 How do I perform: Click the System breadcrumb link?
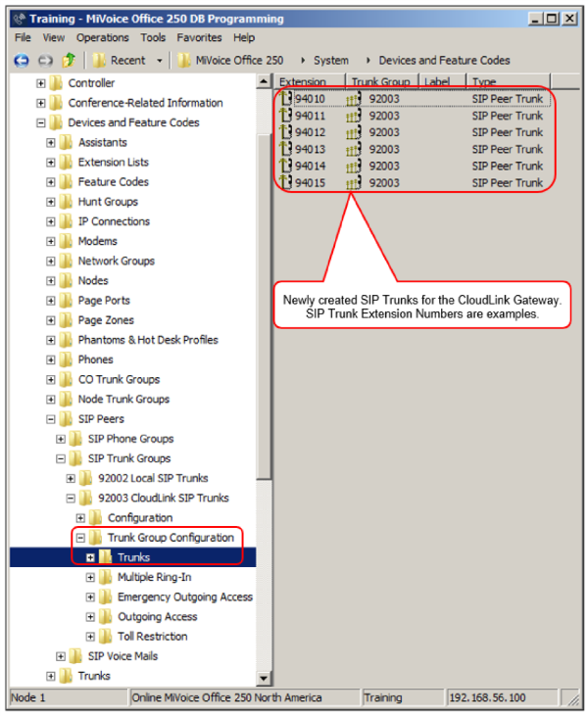coord(331,60)
